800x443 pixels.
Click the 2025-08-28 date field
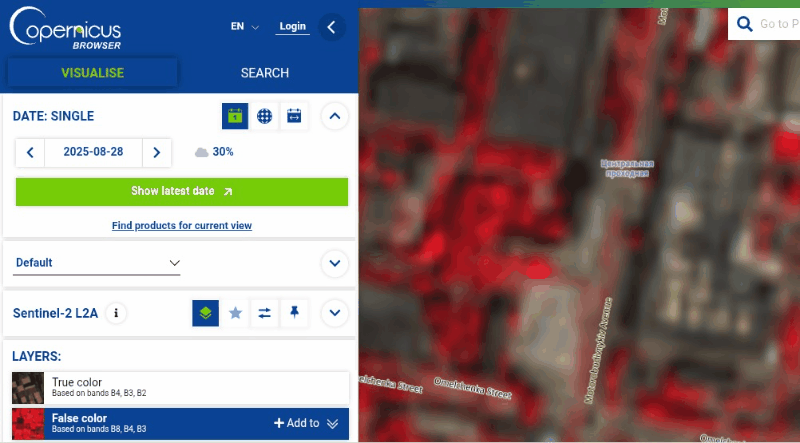(x=93, y=152)
